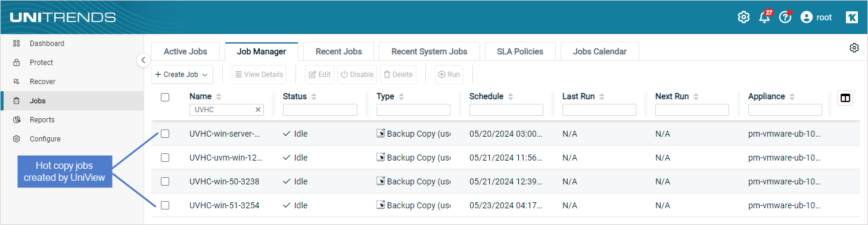Click the UVHC-uvm-win-12 job name
Viewport: 868px width, 225px height.
point(226,158)
